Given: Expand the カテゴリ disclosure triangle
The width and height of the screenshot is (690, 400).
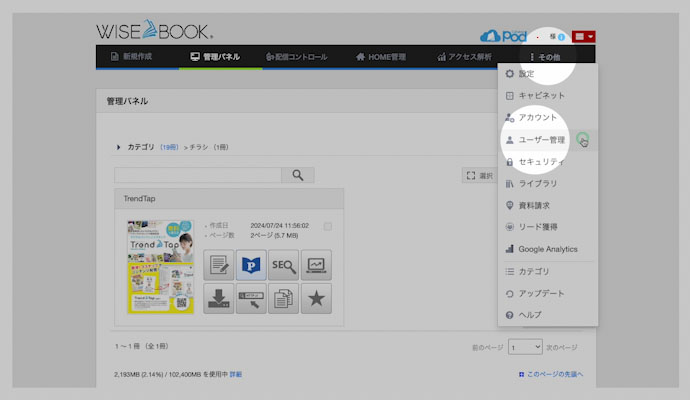Looking at the screenshot, I should click(x=119, y=147).
